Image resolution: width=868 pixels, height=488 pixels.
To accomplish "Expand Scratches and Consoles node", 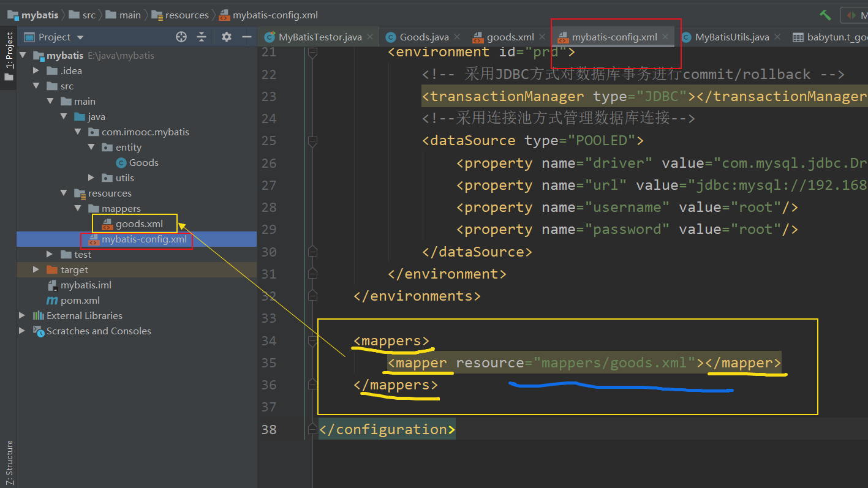I will (x=23, y=331).
